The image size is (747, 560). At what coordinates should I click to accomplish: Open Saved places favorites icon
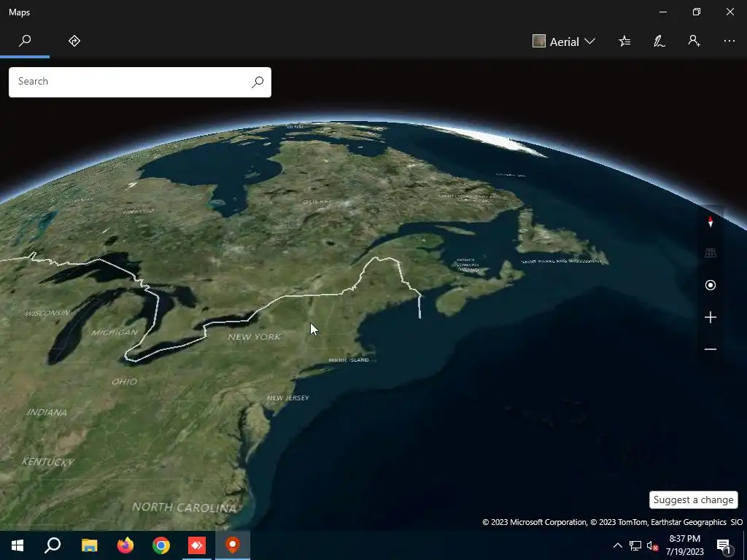coord(624,41)
